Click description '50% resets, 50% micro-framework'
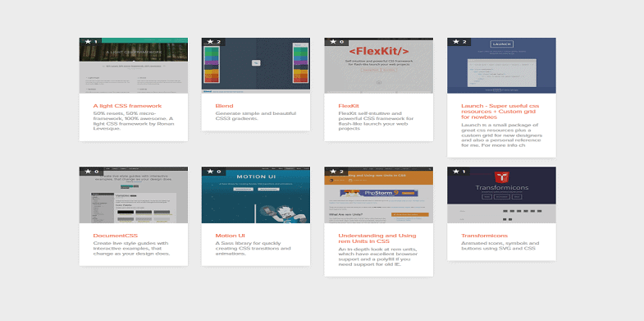The width and height of the screenshot is (644, 321). 134,121
